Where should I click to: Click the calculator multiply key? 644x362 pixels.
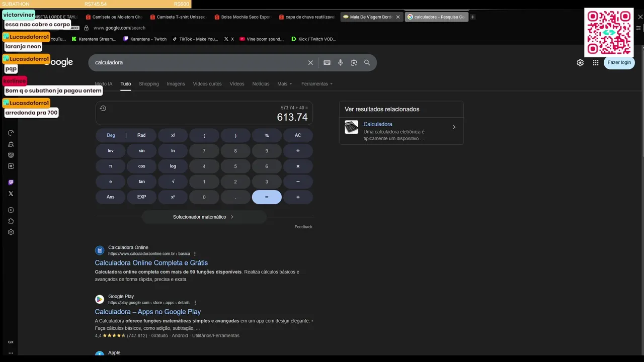[x=298, y=166]
